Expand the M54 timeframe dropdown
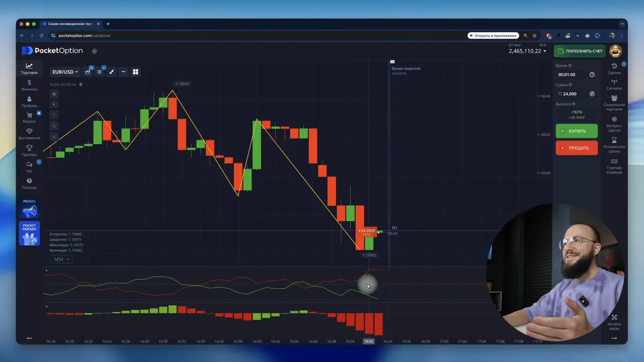This screenshot has height=362, width=644. click(x=61, y=259)
